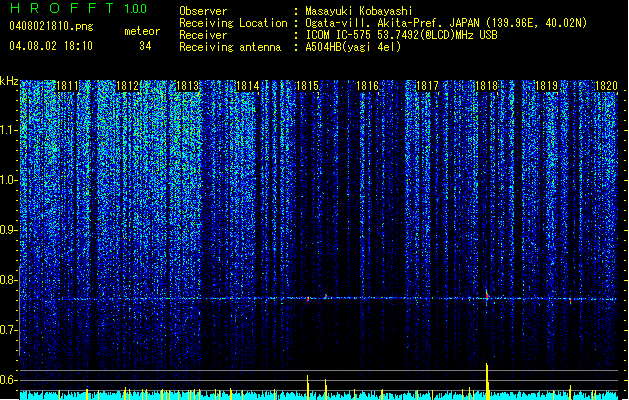Click the 0.6 kHz frequency axis label

(8, 380)
